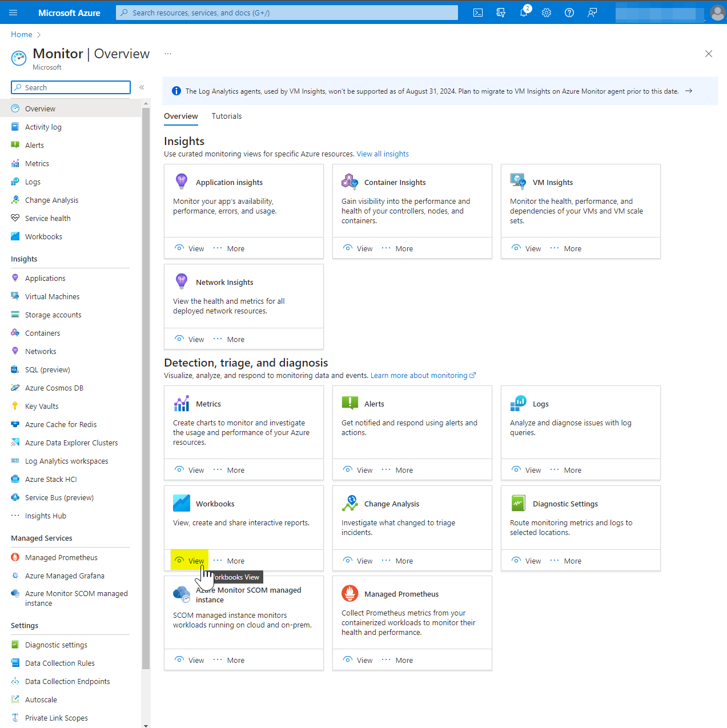The width and height of the screenshot is (727, 728).
Task: Open Metrics from the sidebar
Action: click(x=37, y=163)
